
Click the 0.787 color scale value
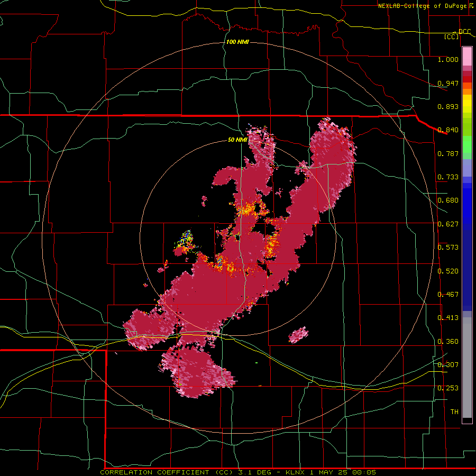coord(448,153)
